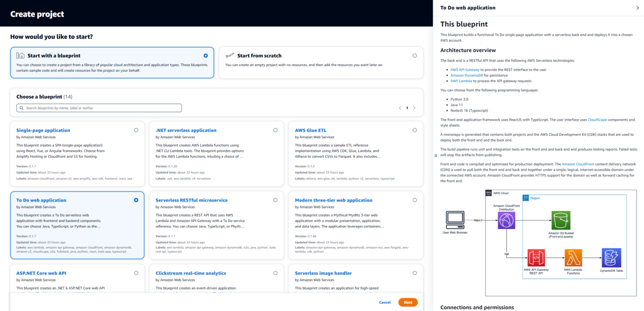Click the 'NodeJS 16 (Typescript)' list item

coord(470,110)
